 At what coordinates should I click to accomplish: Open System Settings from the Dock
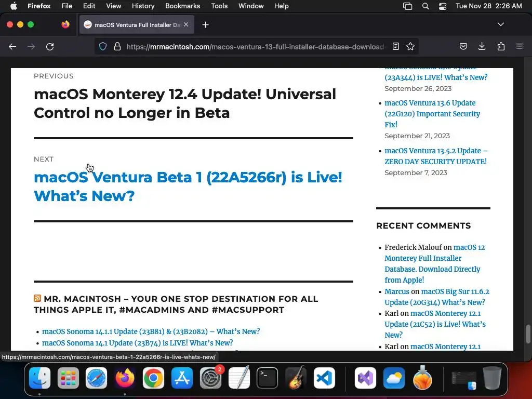210,378
